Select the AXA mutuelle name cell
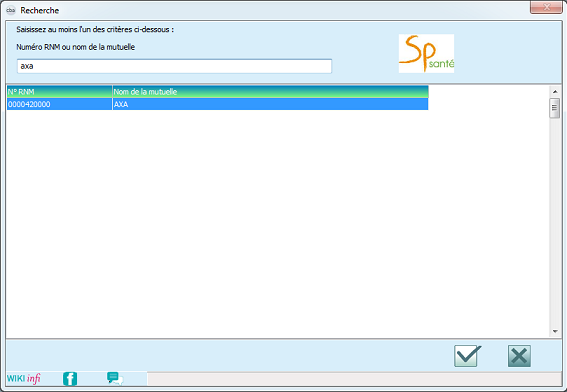 pyautogui.click(x=270, y=104)
